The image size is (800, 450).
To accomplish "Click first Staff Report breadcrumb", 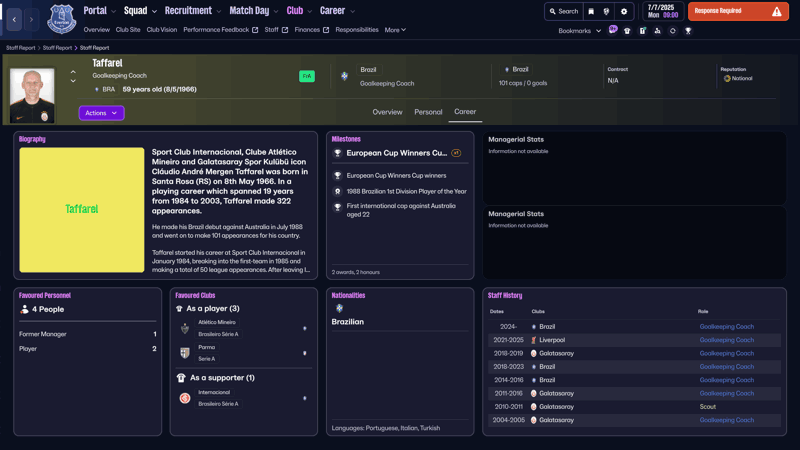I will pyautogui.click(x=20, y=47).
